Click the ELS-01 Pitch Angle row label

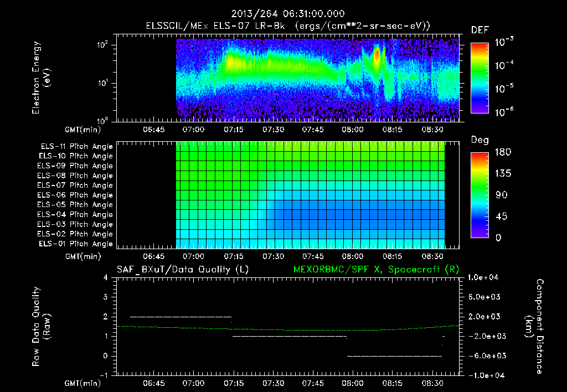76,244
